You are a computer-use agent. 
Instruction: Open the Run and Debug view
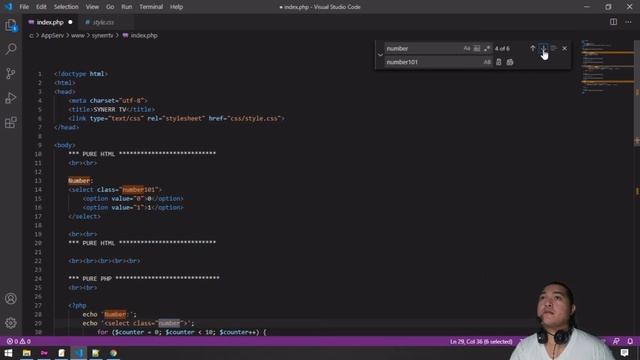point(11,98)
